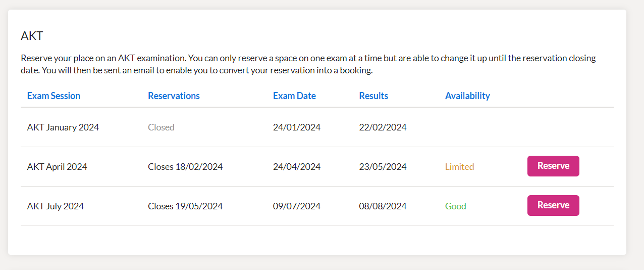Screen dimensions: 644x270
Task: Click the Closes 18/02/2024 reservation deadline
Action: point(185,167)
